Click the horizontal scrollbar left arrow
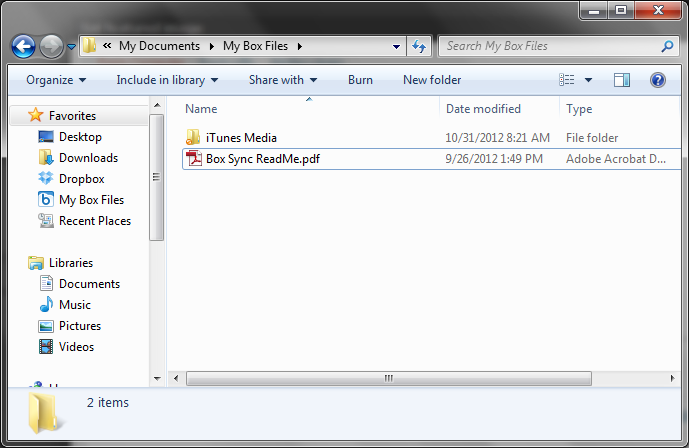 [x=176, y=379]
